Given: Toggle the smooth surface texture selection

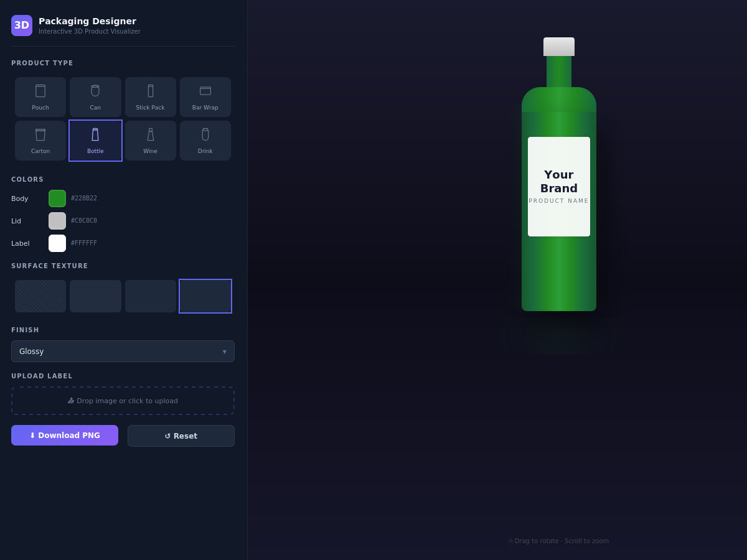Looking at the screenshot, I should pyautogui.click(x=205, y=296).
